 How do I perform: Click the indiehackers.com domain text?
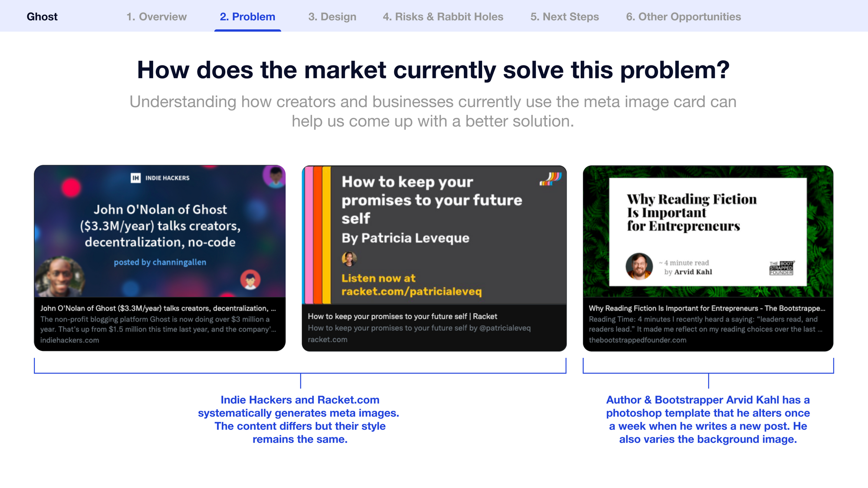pos(70,340)
